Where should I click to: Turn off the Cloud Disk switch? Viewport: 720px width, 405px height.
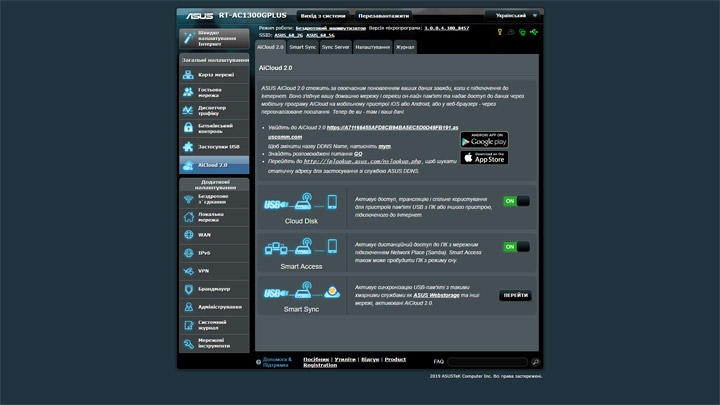(x=516, y=201)
